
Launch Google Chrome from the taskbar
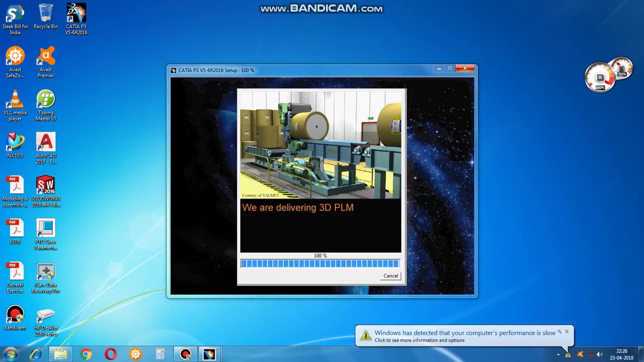click(86, 354)
